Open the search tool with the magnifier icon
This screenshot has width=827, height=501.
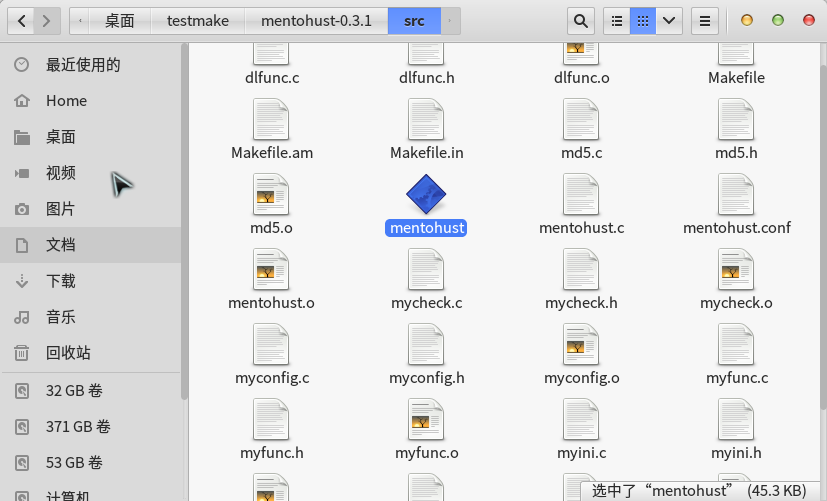click(x=581, y=21)
